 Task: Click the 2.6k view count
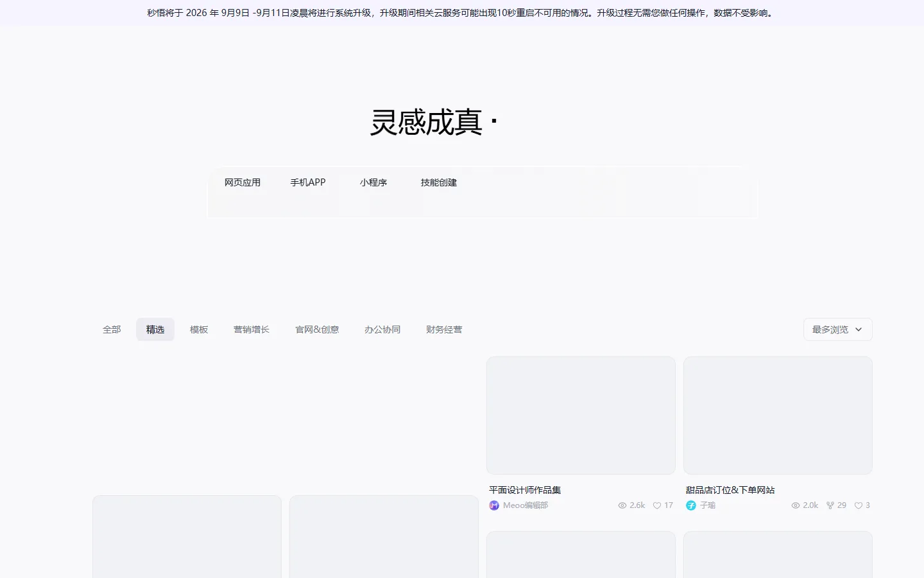[x=637, y=505]
